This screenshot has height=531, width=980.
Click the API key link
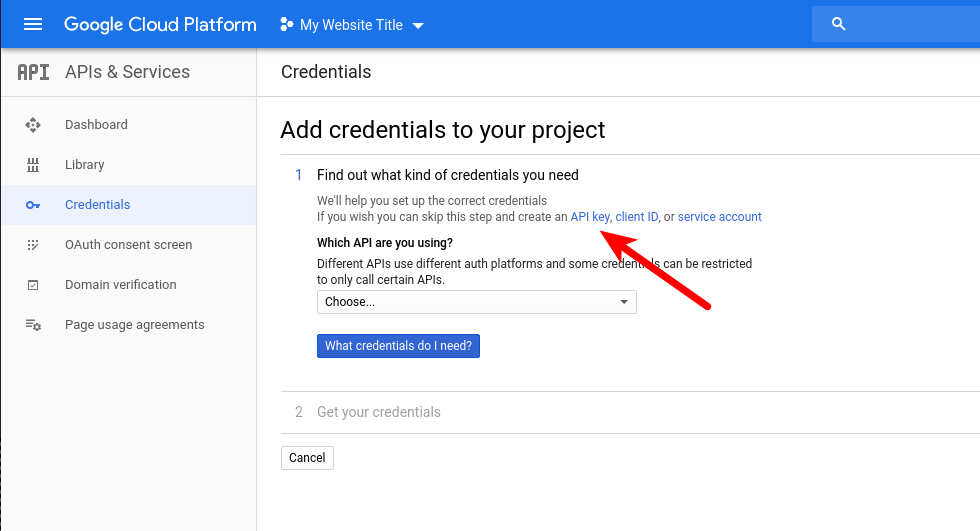589,217
